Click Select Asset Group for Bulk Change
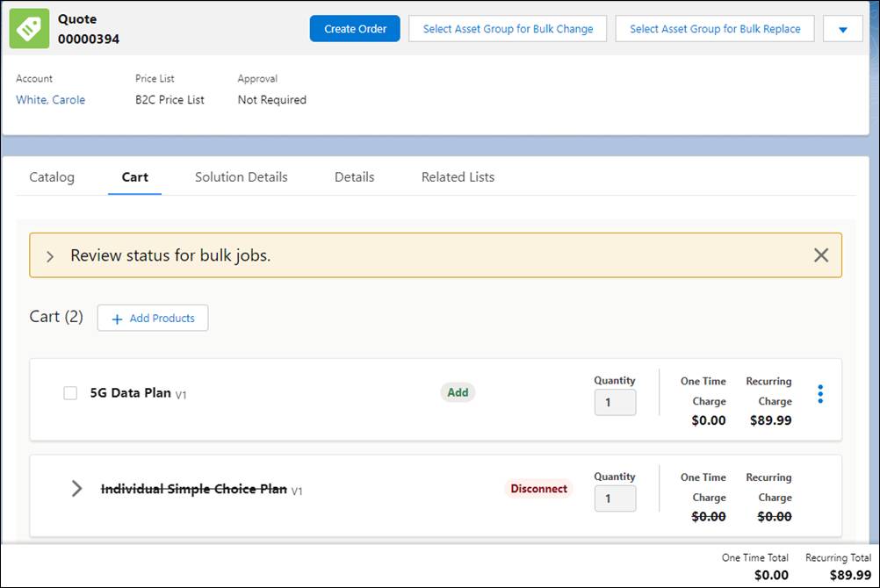 pos(508,28)
